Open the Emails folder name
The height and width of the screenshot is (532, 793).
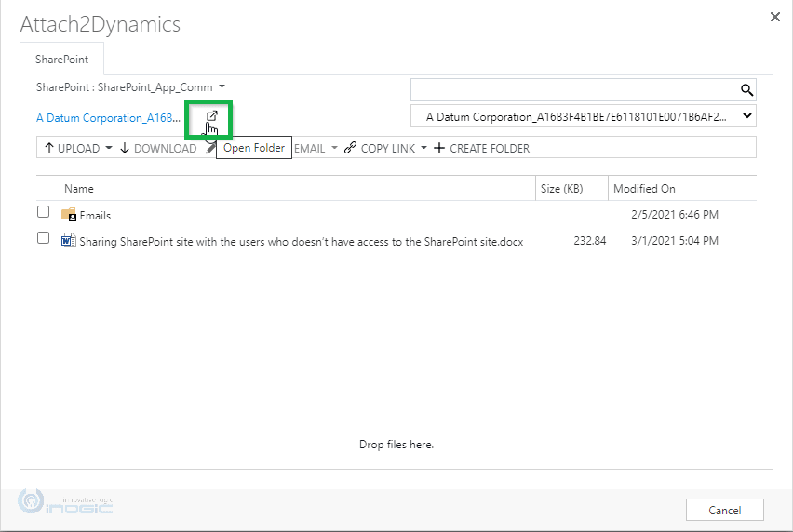pyautogui.click(x=95, y=216)
